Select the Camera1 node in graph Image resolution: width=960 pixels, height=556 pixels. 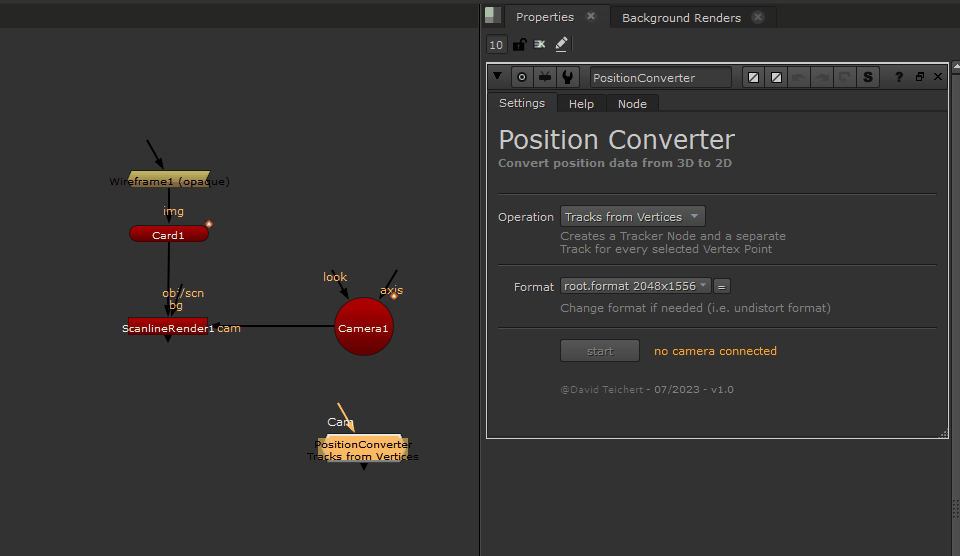(363, 327)
